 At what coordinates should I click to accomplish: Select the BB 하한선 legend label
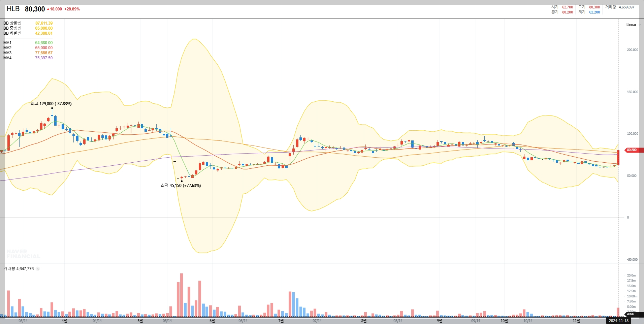click(x=12, y=33)
